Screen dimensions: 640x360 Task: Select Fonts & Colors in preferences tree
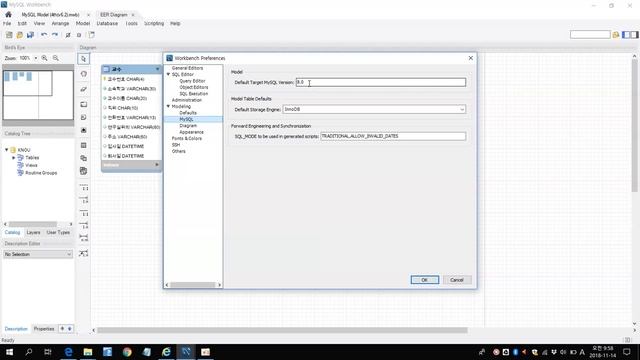[x=187, y=138]
